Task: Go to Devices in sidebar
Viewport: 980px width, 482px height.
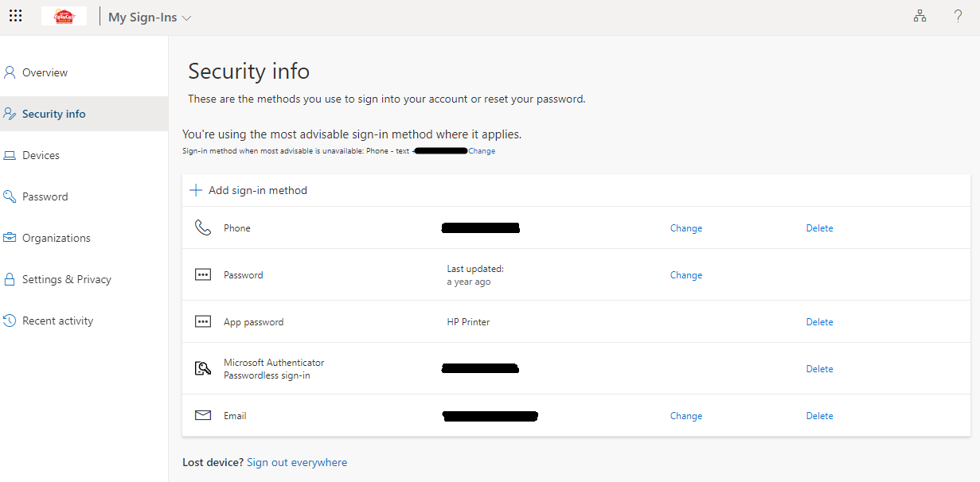Action: [41, 155]
